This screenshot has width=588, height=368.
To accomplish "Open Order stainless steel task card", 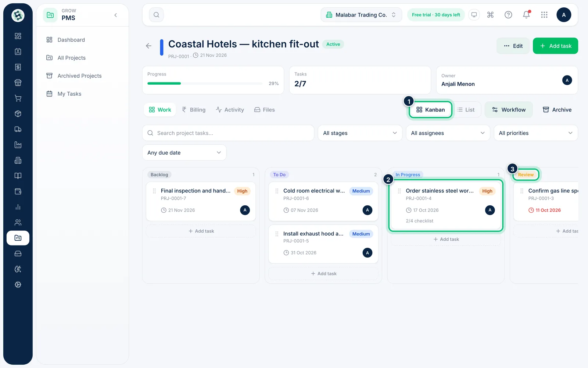I will (x=446, y=206).
